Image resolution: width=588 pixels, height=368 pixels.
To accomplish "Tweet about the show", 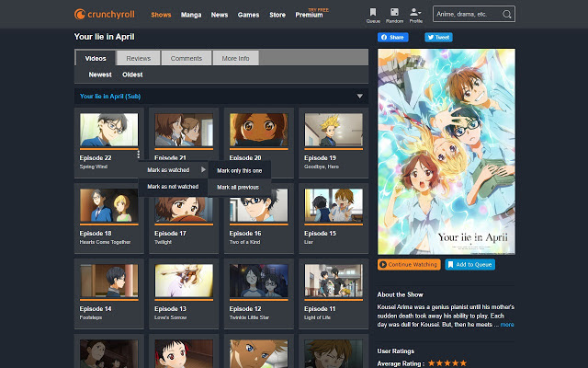I will [438, 37].
